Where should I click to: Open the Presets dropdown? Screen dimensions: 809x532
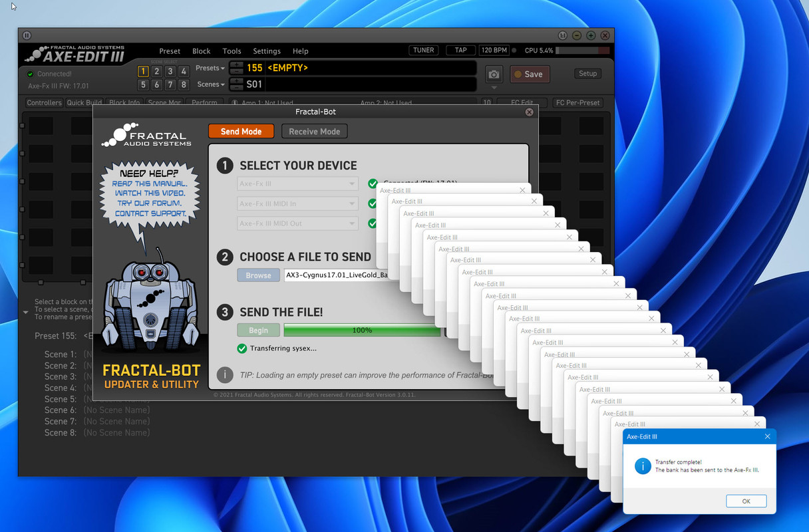pos(210,68)
